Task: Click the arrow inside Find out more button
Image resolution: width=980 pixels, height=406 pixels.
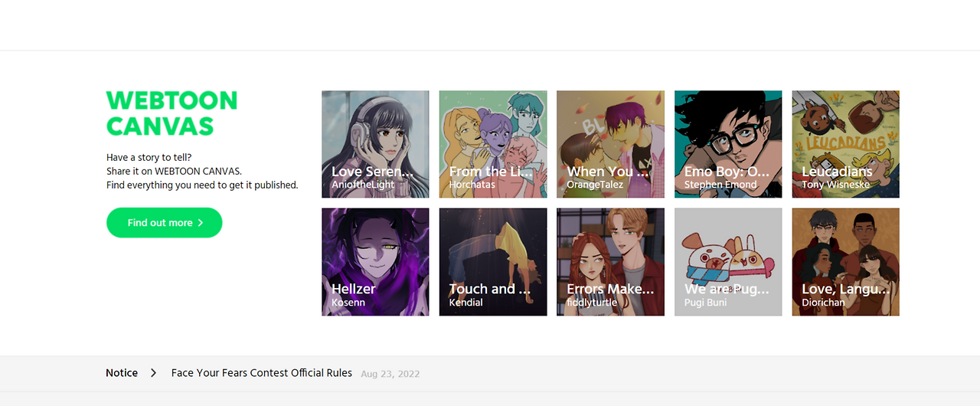Action: pos(201,223)
